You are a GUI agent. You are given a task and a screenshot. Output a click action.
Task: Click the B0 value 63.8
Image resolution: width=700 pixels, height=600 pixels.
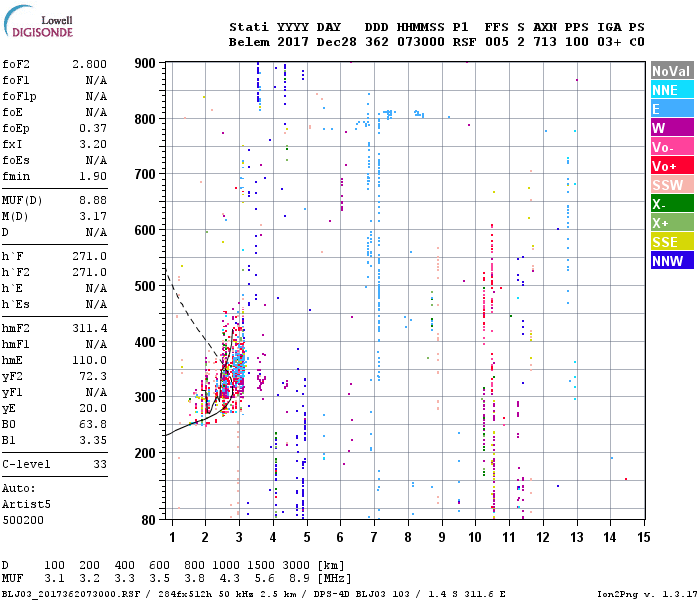pos(93,424)
